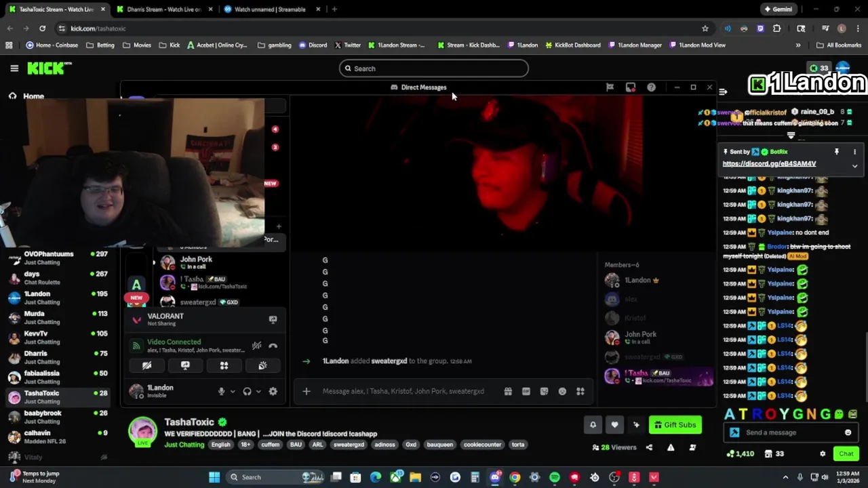
Task: Open the Discord GIF picker
Action: [526, 391]
